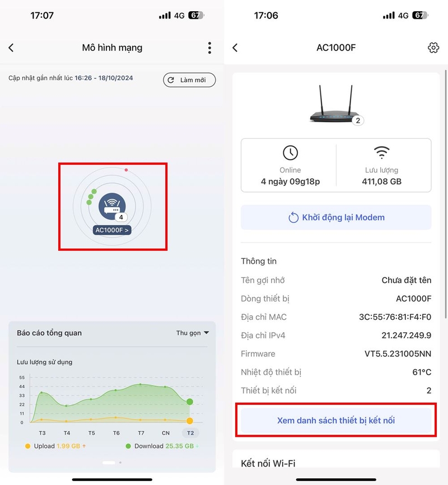Select T7 day on usage chart
448x485 pixels.
141,433
